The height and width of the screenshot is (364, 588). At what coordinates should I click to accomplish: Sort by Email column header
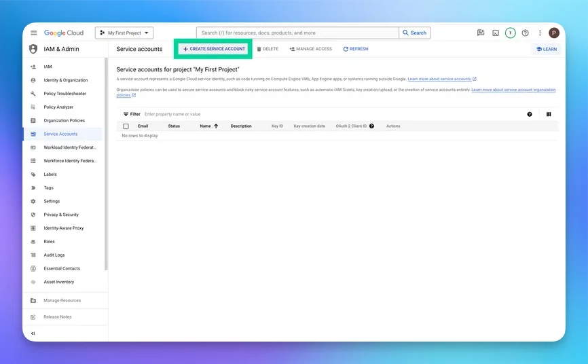click(143, 126)
